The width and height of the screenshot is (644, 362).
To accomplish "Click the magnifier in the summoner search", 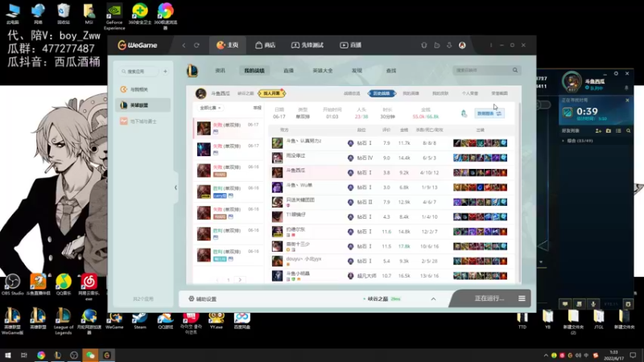I will pos(515,70).
